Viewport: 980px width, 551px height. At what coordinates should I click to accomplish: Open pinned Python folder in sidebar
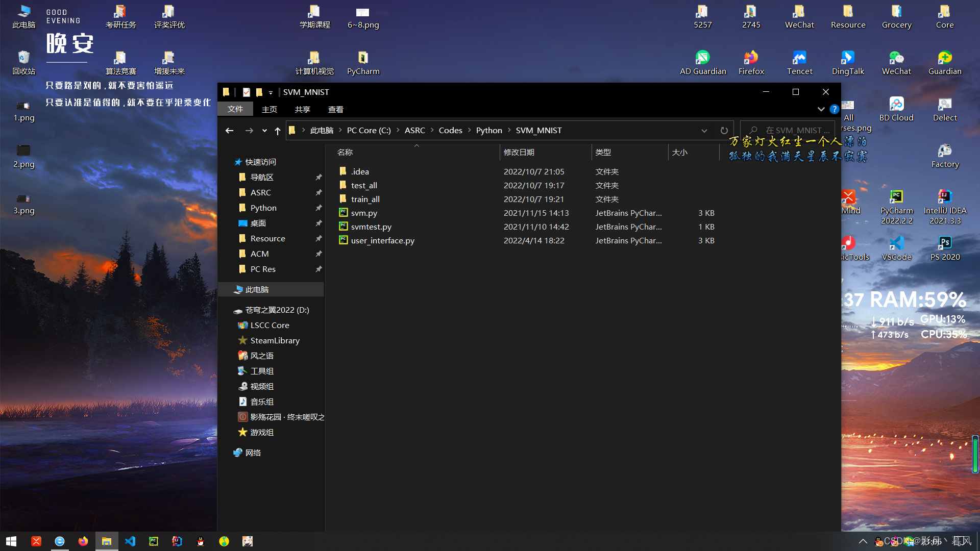click(263, 208)
